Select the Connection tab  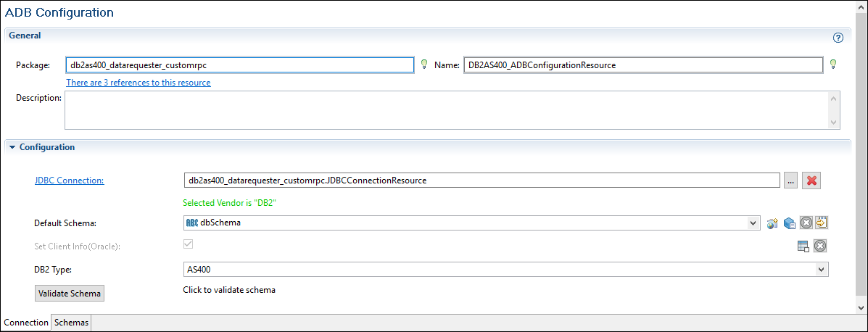(26, 323)
